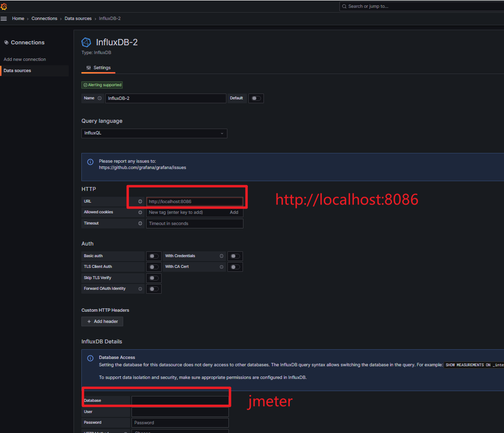Click the InfluxDB Details heading
This screenshot has width=504, height=433.
tap(102, 341)
